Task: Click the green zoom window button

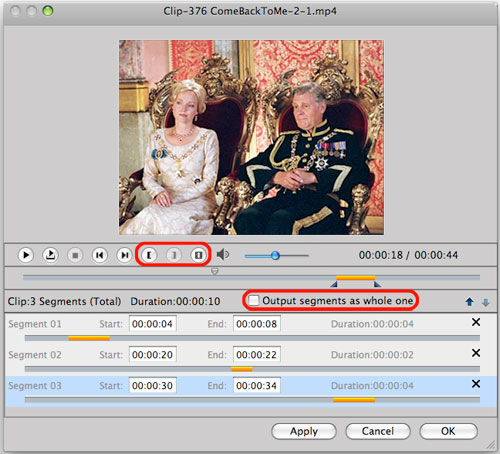Action: 48,11
